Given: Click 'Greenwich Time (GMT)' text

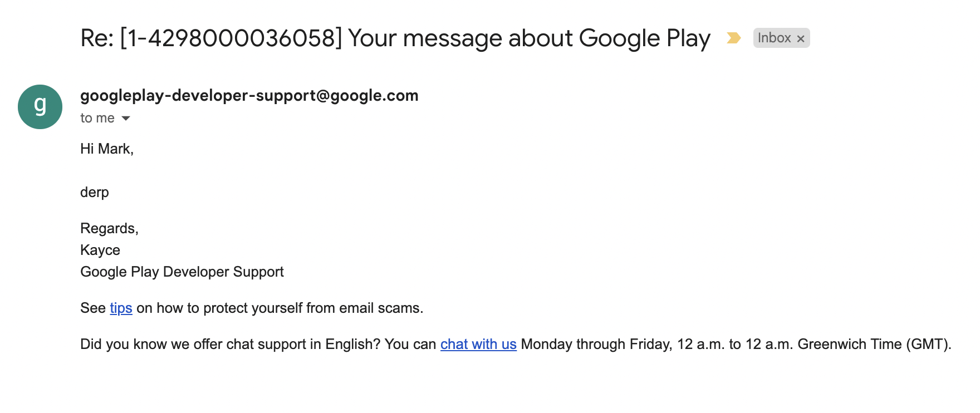Looking at the screenshot, I should [873, 344].
